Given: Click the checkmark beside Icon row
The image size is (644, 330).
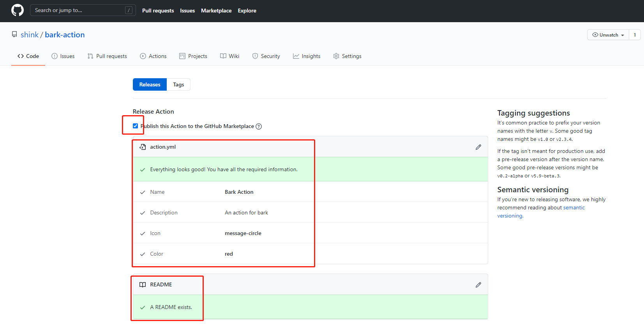Looking at the screenshot, I should [x=143, y=233].
